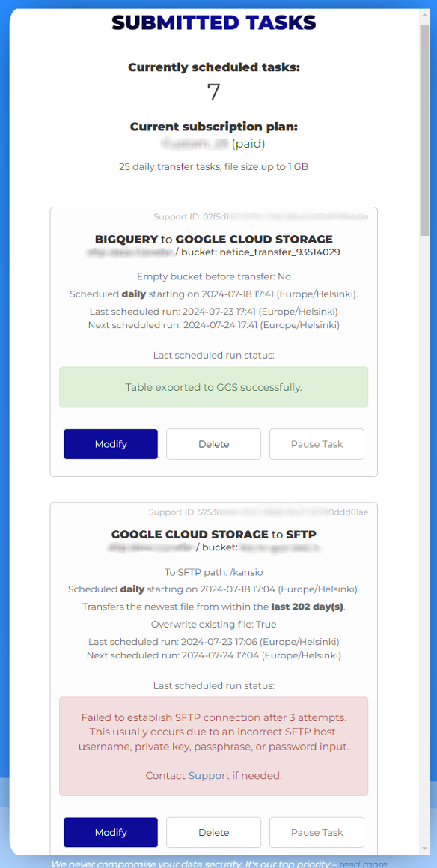Click the red SFTP connection failure message

click(213, 746)
